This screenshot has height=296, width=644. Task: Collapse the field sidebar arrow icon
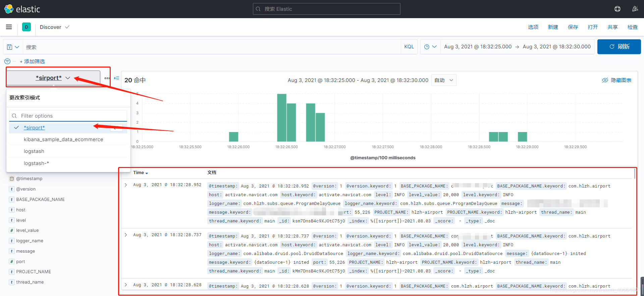pyautogui.click(x=116, y=78)
